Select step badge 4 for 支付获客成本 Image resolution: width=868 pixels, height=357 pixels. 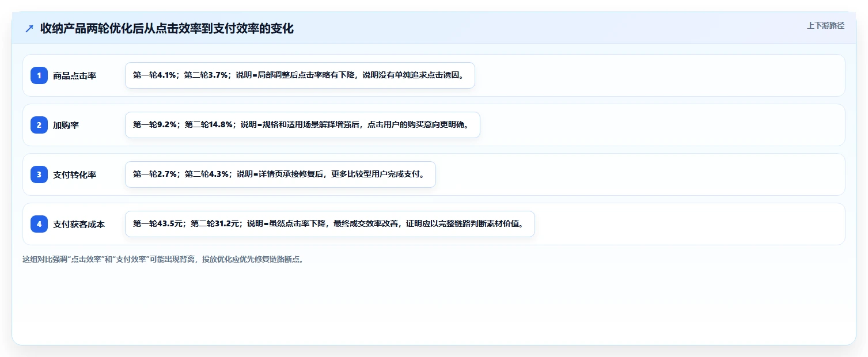pyautogui.click(x=39, y=224)
